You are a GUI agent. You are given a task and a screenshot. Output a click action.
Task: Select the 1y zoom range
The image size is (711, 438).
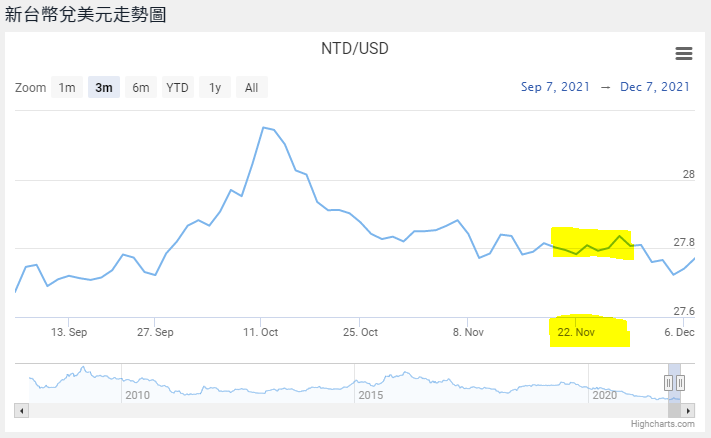[x=214, y=88]
